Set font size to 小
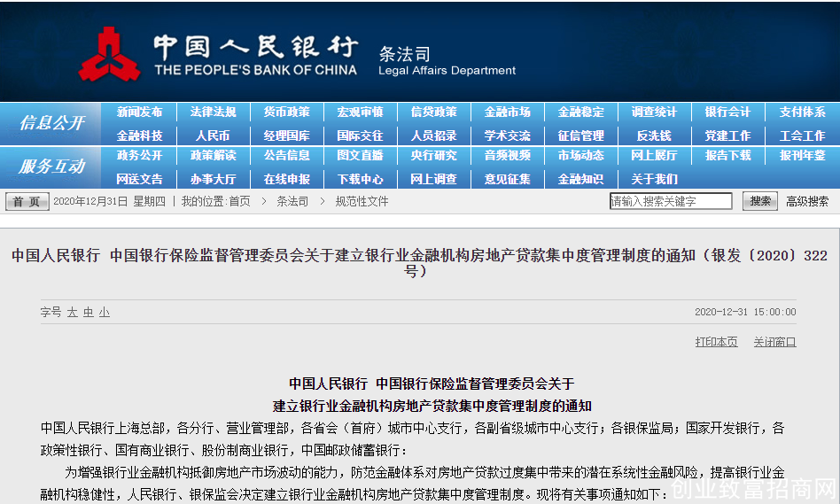The image size is (840, 504). [105, 313]
